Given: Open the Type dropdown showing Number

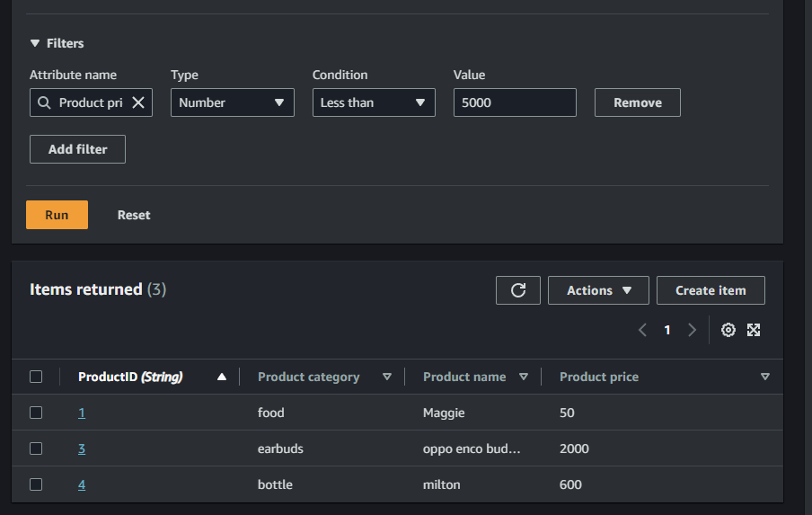Looking at the screenshot, I should 232,102.
